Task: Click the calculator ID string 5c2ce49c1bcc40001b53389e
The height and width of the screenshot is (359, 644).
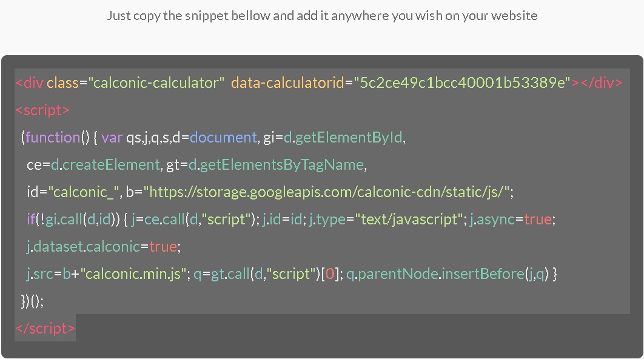Action: (x=463, y=83)
